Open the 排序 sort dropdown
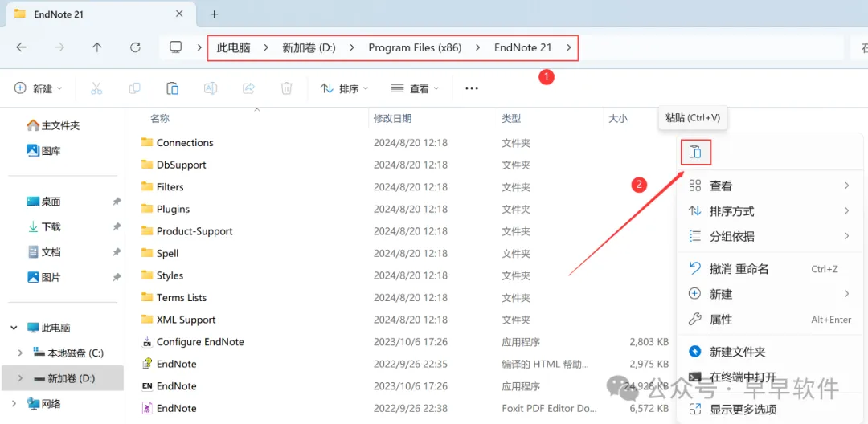868x424 pixels. coord(345,88)
